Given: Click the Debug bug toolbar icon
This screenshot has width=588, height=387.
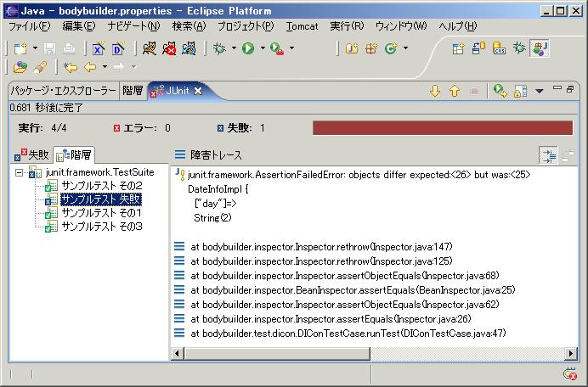Looking at the screenshot, I should [x=219, y=48].
